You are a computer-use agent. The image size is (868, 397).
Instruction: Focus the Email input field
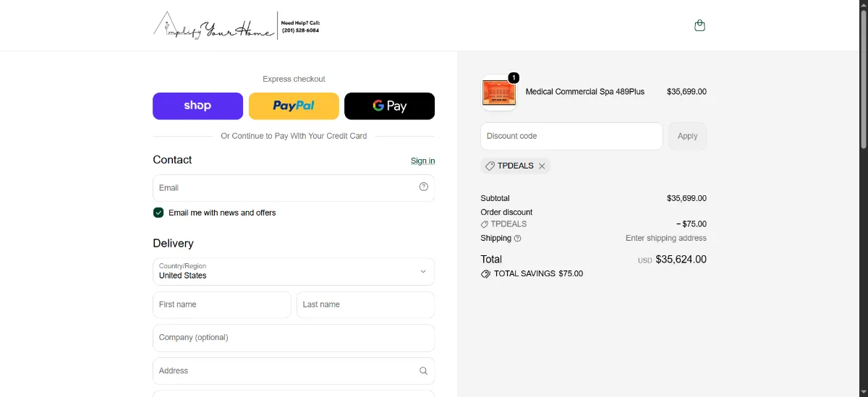(294, 187)
